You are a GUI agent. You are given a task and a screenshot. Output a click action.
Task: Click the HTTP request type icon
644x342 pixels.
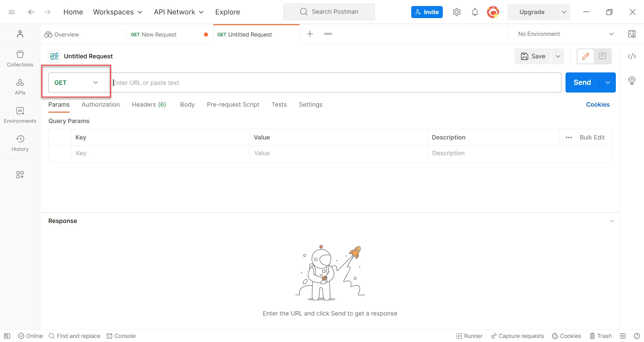point(54,56)
